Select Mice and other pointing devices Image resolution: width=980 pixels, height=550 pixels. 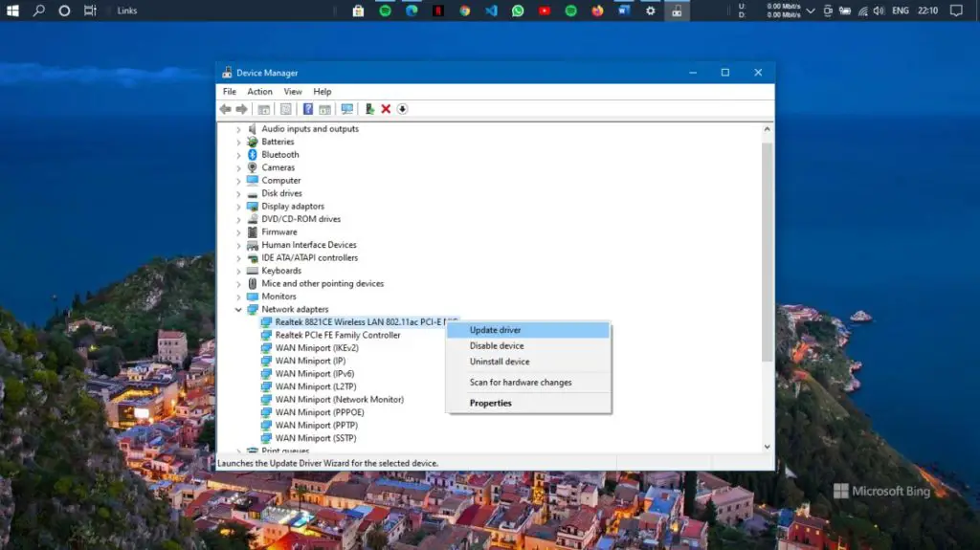tap(323, 284)
